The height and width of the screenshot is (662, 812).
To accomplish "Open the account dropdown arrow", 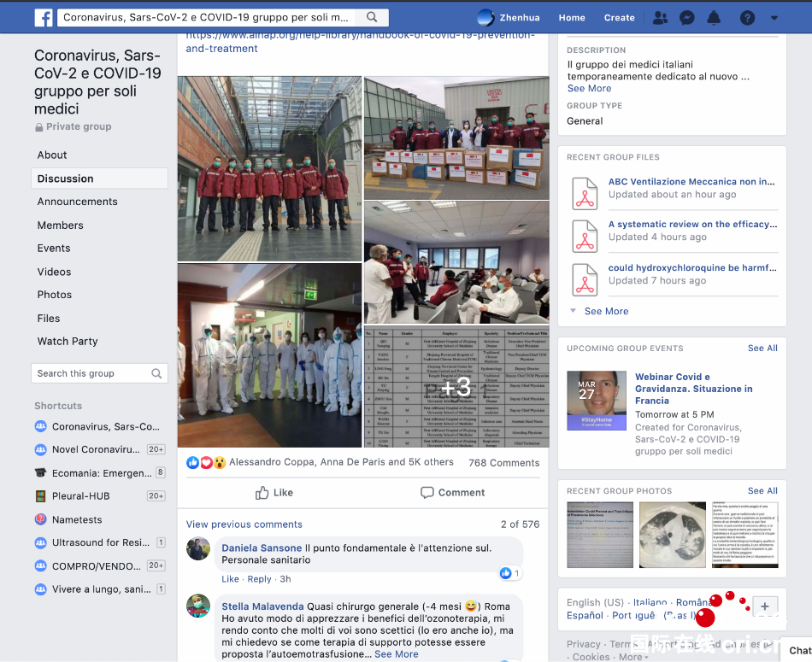I will click(774, 17).
